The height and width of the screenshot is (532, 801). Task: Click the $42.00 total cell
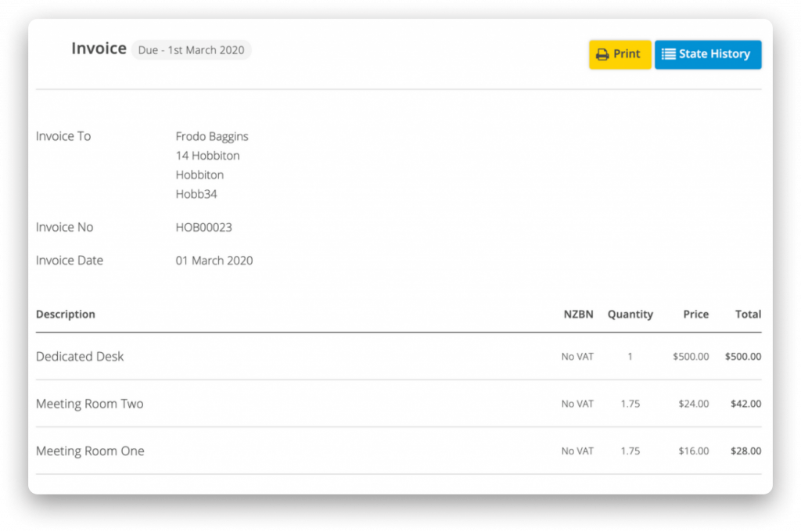click(745, 404)
